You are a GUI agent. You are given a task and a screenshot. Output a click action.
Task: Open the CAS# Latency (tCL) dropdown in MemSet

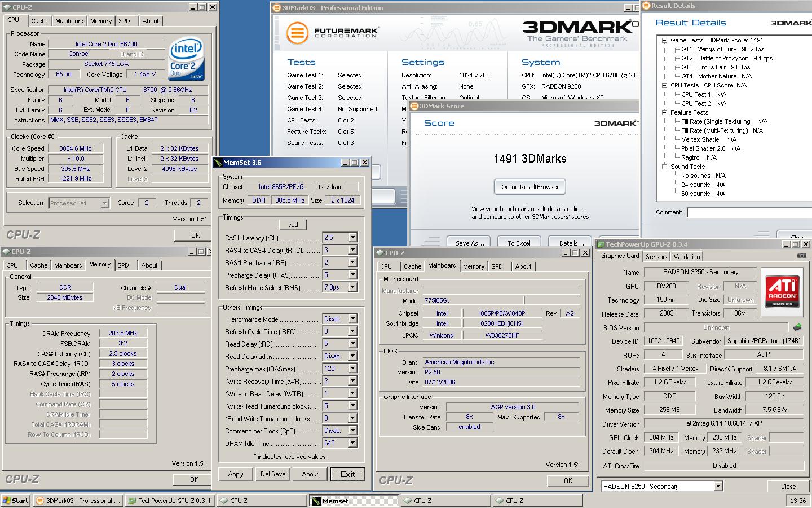(x=352, y=238)
